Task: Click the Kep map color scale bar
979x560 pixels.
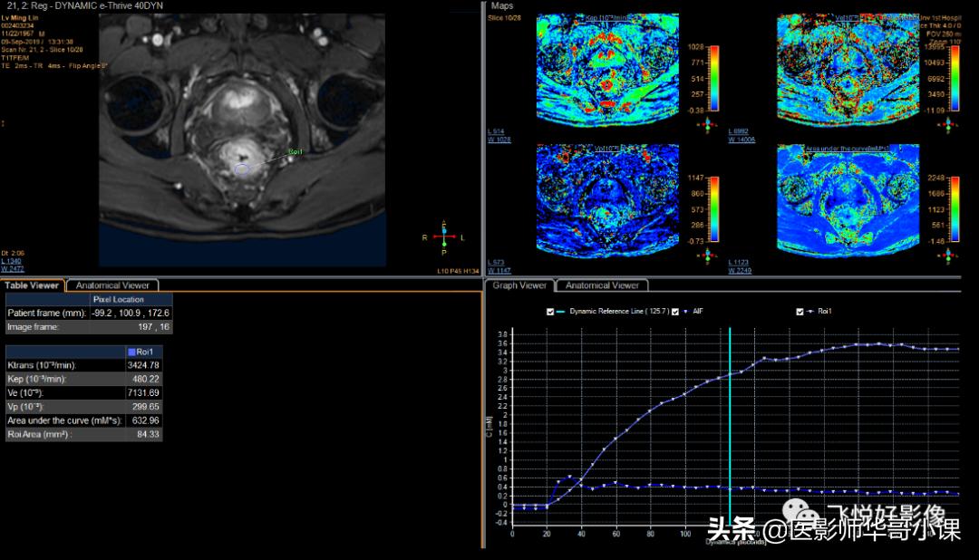Action: coord(712,77)
